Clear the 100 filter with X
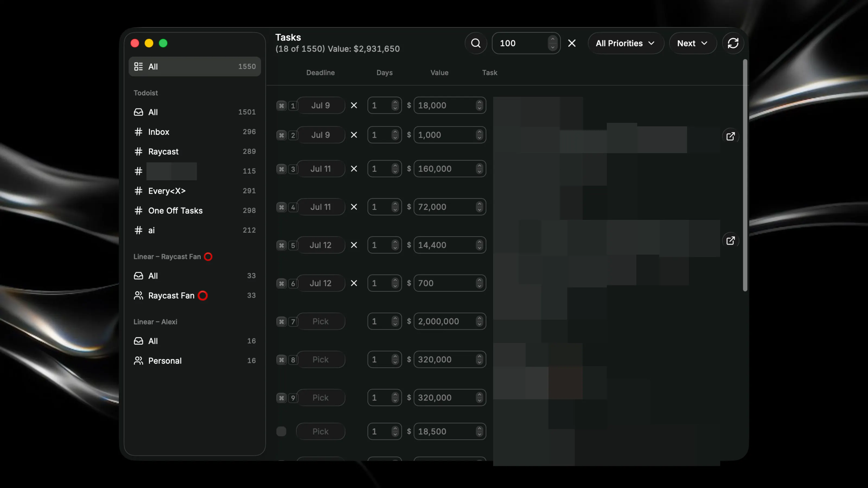 pos(572,43)
